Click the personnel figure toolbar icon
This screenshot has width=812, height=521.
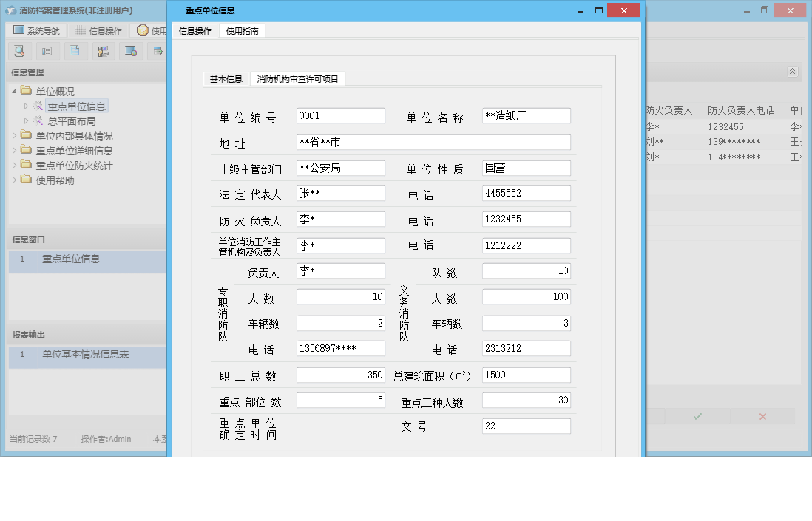[x=103, y=50]
